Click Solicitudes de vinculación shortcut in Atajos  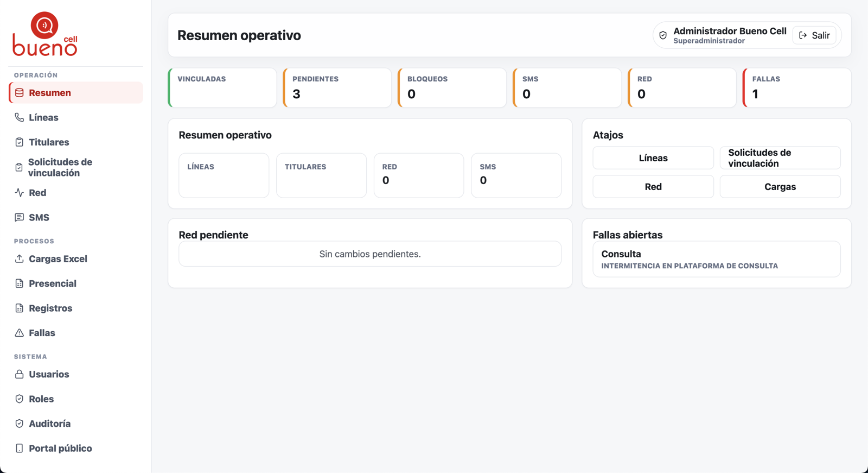point(780,158)
